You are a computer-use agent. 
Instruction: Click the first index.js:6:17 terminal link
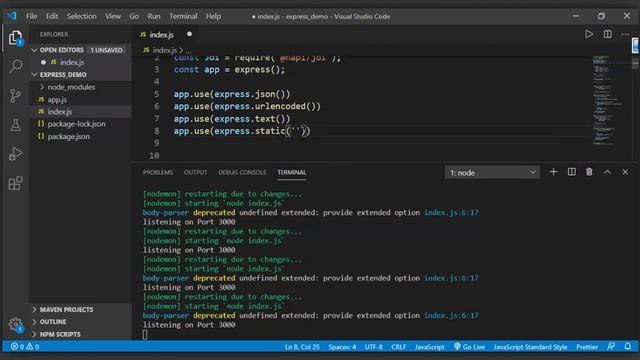click(451, 213)
